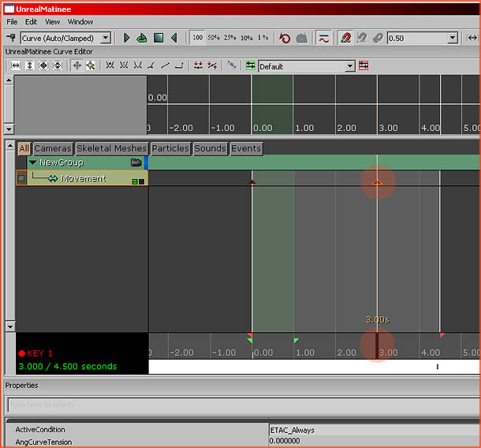Set playback speed to 100%
This screenshot has width=481, height=448.
pyautogui.click(x=197, y=38)
